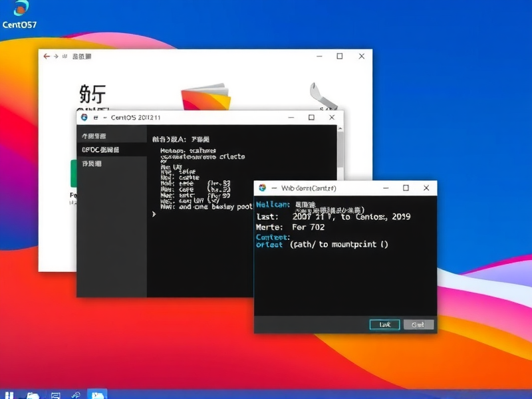Click the Get button in the terminal dialog
532x399 pixels.
419,325
